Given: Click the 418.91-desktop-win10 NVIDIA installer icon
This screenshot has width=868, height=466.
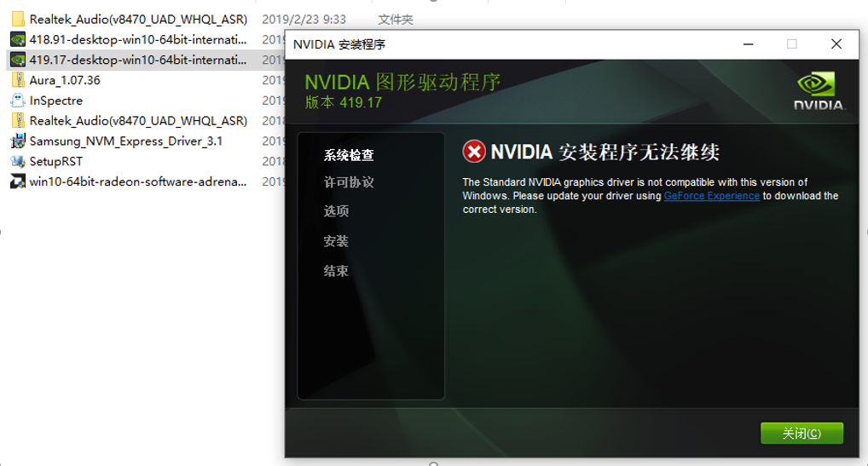Looking at the screenshot, I should pos(18,39).
